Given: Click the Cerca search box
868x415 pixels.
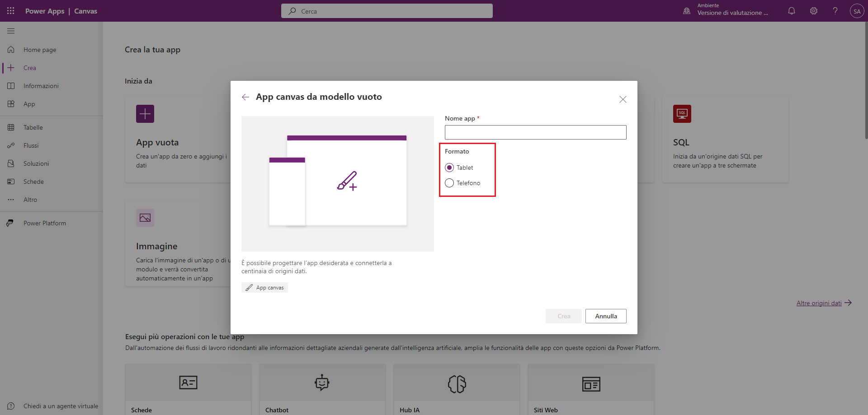Looking at the screenshot, I should point(387,11).
